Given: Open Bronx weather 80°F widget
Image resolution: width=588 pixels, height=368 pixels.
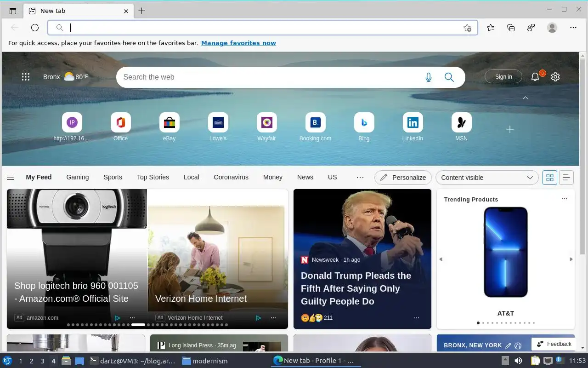Looking at the screenshot, I should coord(65,77).
